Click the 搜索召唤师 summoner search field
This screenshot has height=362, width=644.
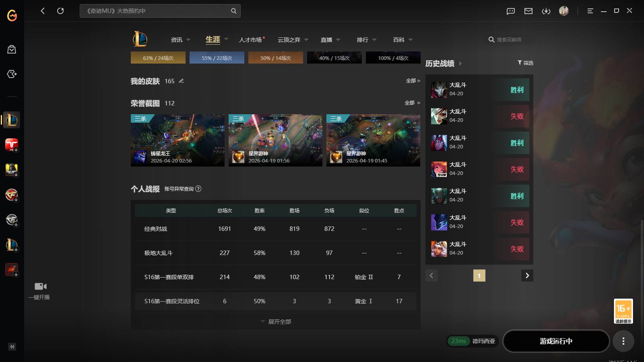point(509,40)
